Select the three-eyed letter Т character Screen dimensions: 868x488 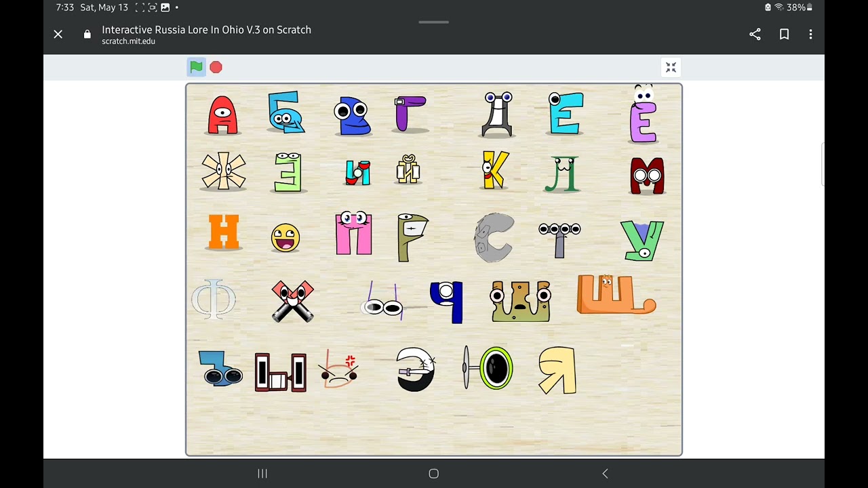[x=559, y=240]
